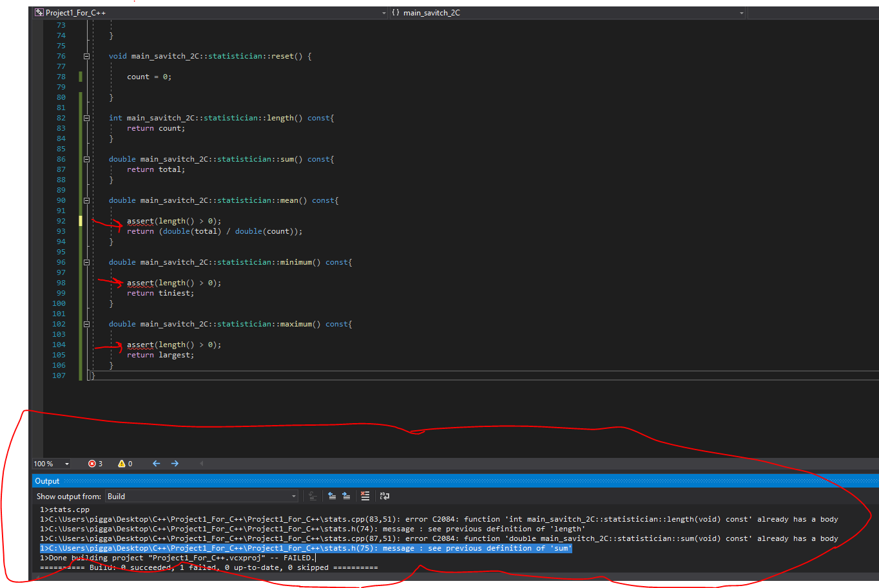879x588 pixels.
Task: Click line number 107 in the gutter
Action: pyautogui.click(x=59, y=375)
